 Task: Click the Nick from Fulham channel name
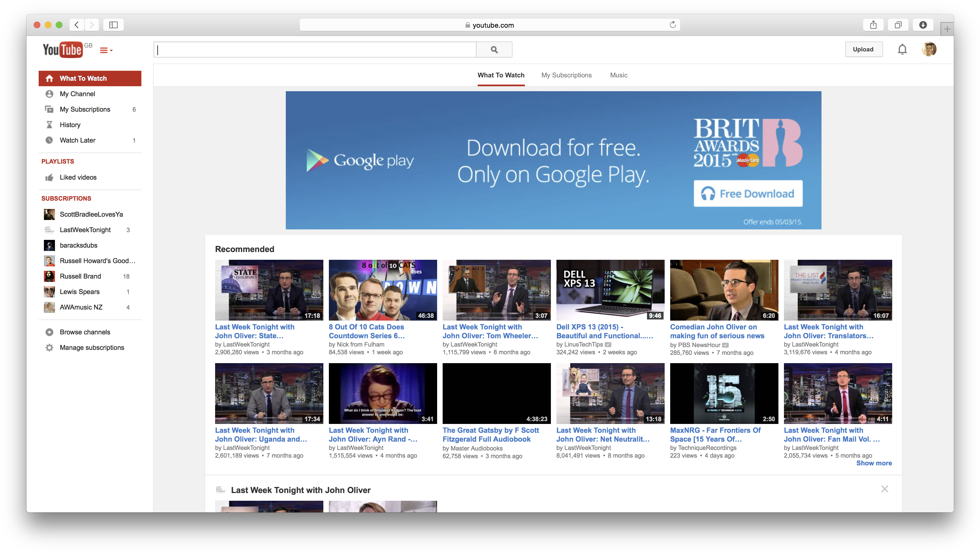tap(360, 345)
